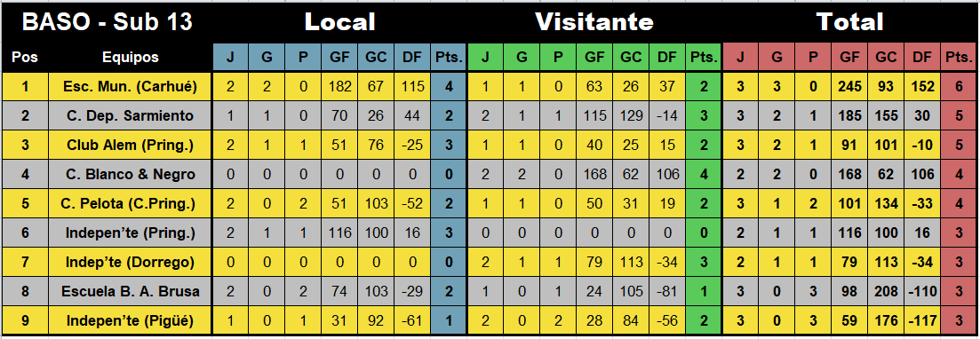Select the Esc. Mun. (Carhué) team cell
Image resolution: width=980 pixels, height=339 pixels.
[x=131, y=87]
